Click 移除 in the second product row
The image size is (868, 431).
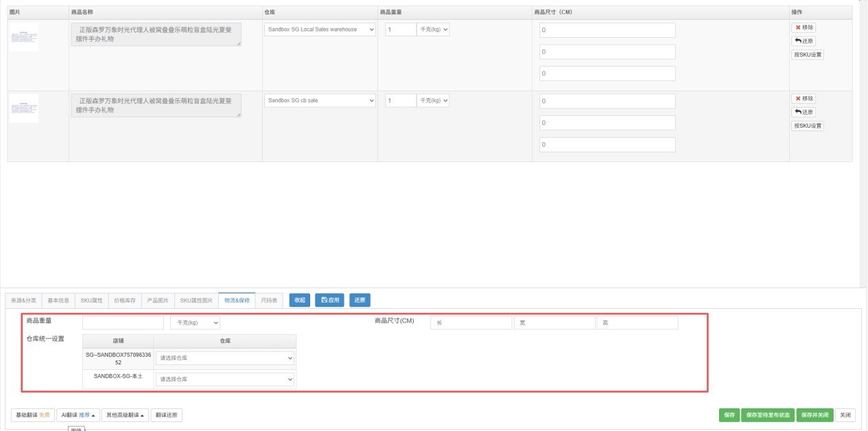[x=804, y=99]
